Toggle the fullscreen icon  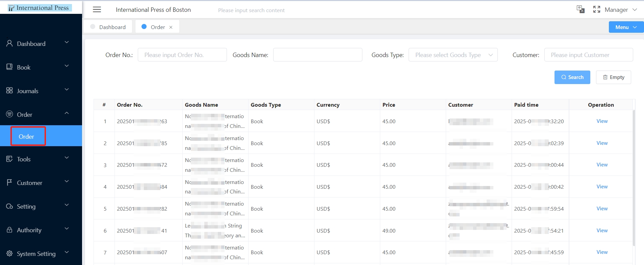[597, 9]
